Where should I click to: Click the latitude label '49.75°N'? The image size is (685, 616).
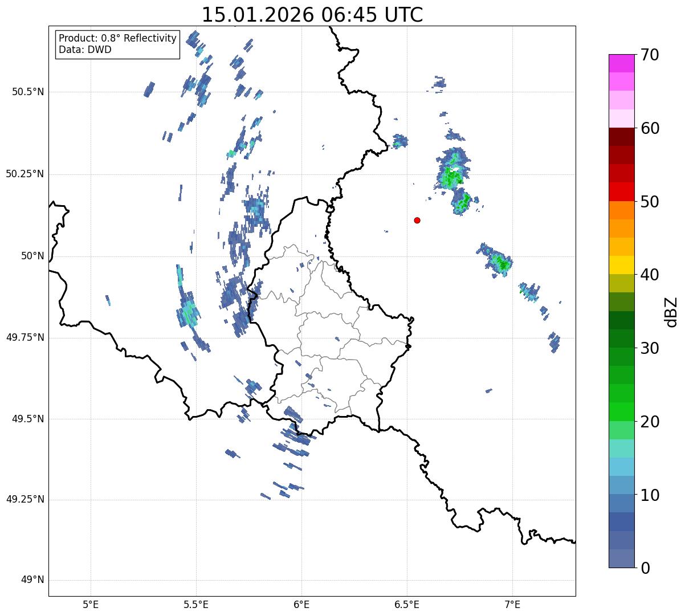coord(25,337)
